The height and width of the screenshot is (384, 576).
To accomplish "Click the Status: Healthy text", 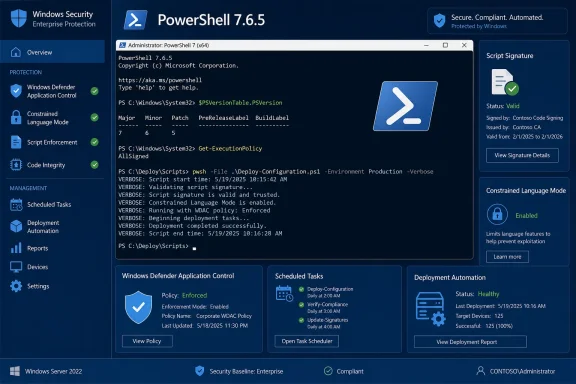I will [477, 294].
